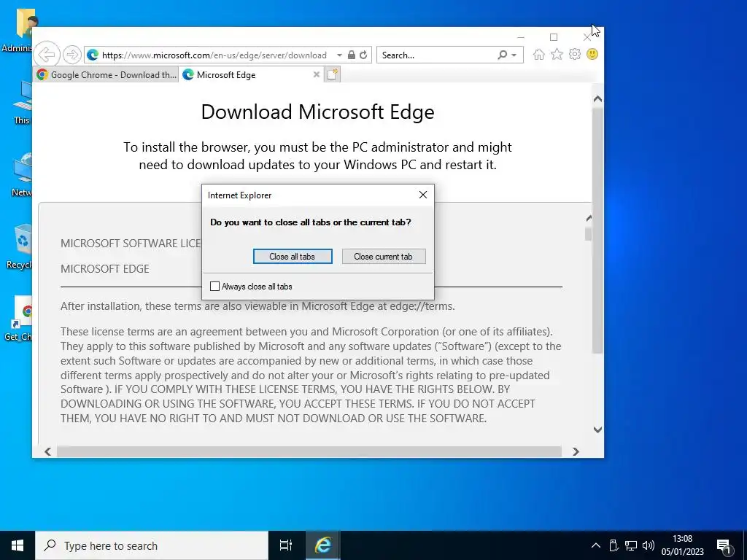
Task: Click the Internet Explorer dialog title
Action: click(x=239, y=195)
